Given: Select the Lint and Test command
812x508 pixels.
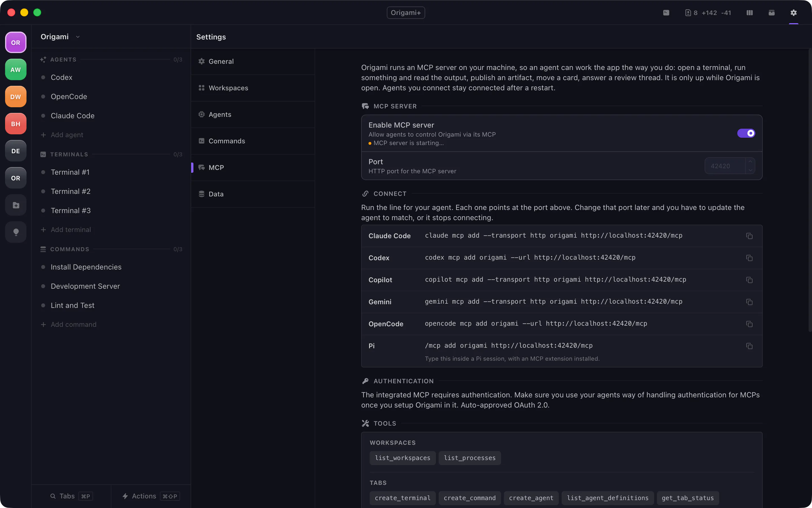Looking at the screenshot, I should [x=111, y=305].
